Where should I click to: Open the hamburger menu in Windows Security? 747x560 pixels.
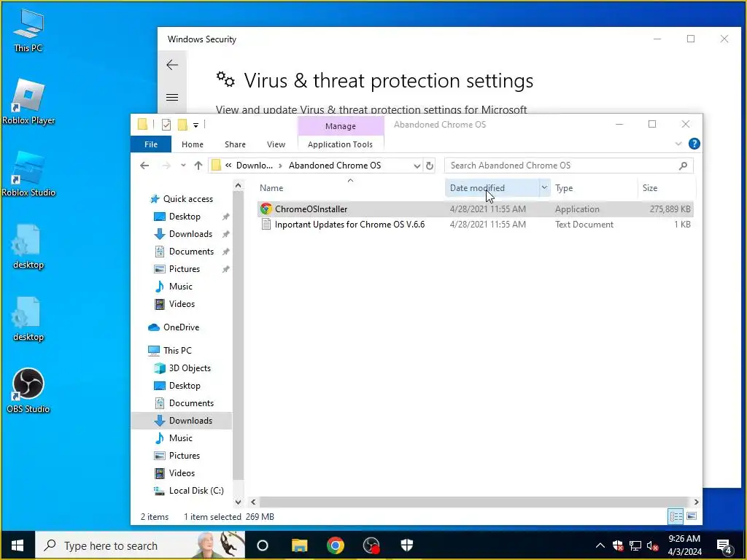tap(172, 97)
